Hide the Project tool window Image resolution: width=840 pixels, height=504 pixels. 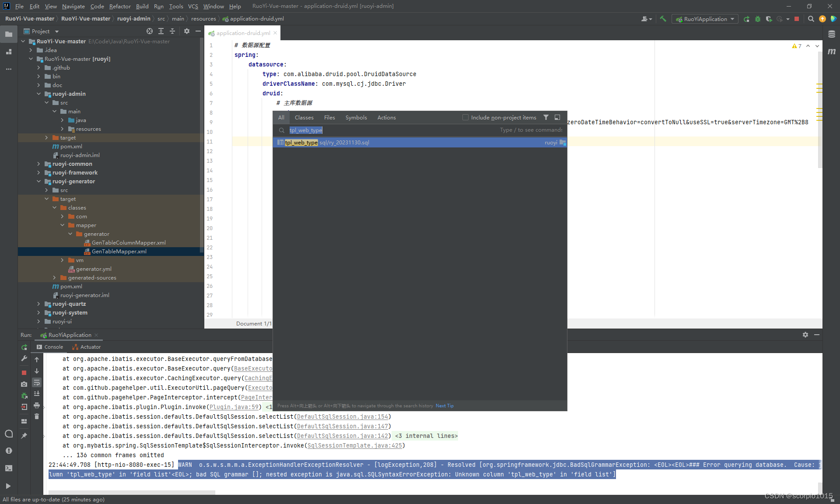(198, 31)
